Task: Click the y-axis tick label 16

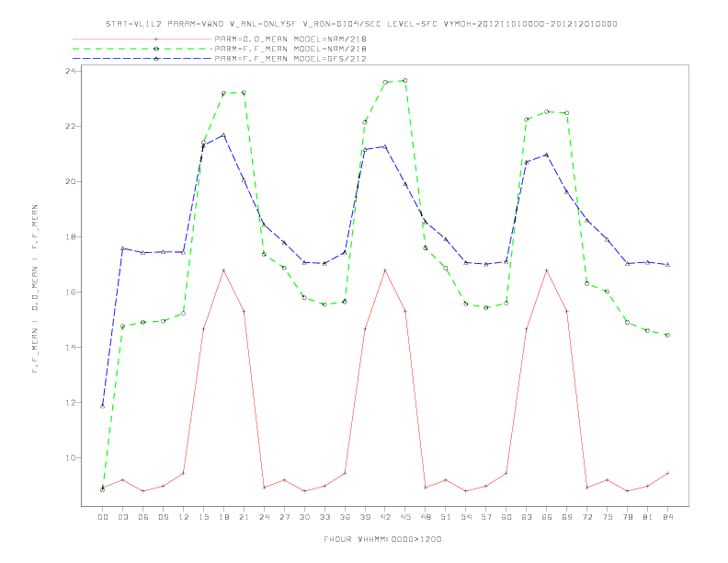Action: [71, 293]
